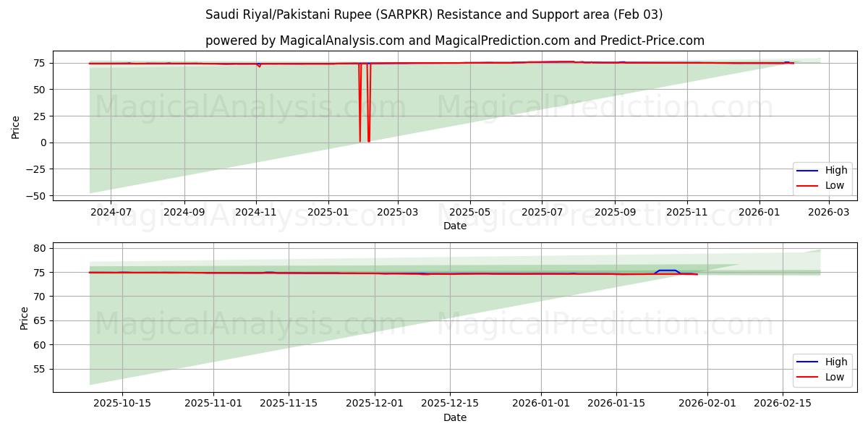Screen dimensions: 868x434
Task: Open the 2024-07 axis tick label
Action: [x=113, y=210]
